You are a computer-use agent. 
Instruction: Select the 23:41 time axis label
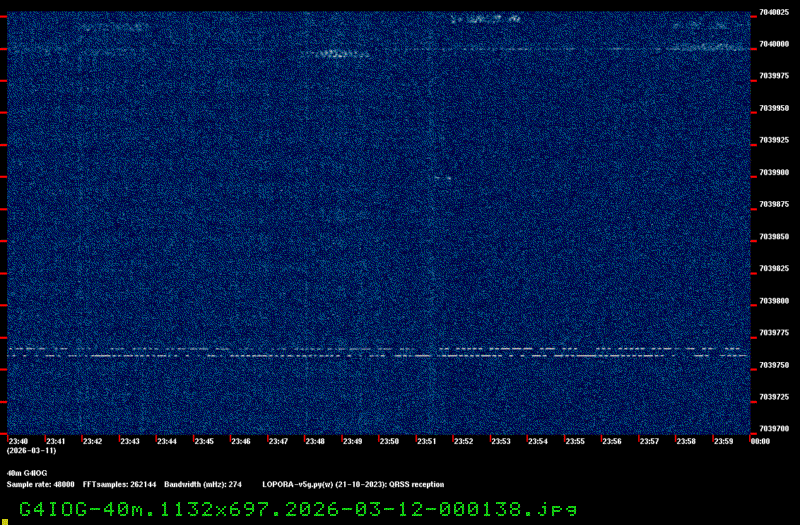(56, 441)
